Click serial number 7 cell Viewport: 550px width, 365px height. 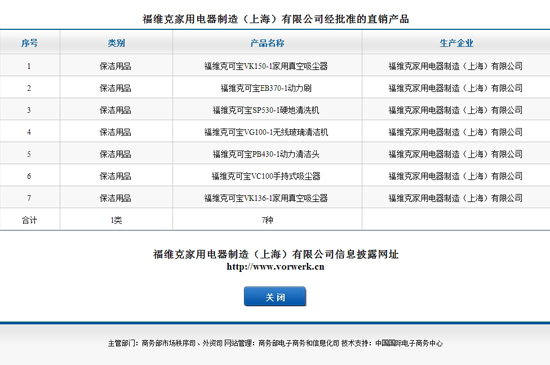pyautogui.click(x=29, y=198)
